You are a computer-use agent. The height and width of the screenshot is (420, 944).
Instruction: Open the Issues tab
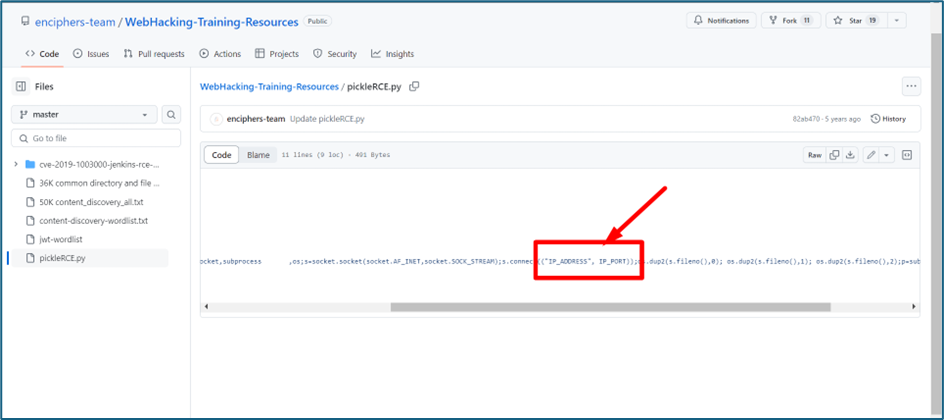point(91,54)
